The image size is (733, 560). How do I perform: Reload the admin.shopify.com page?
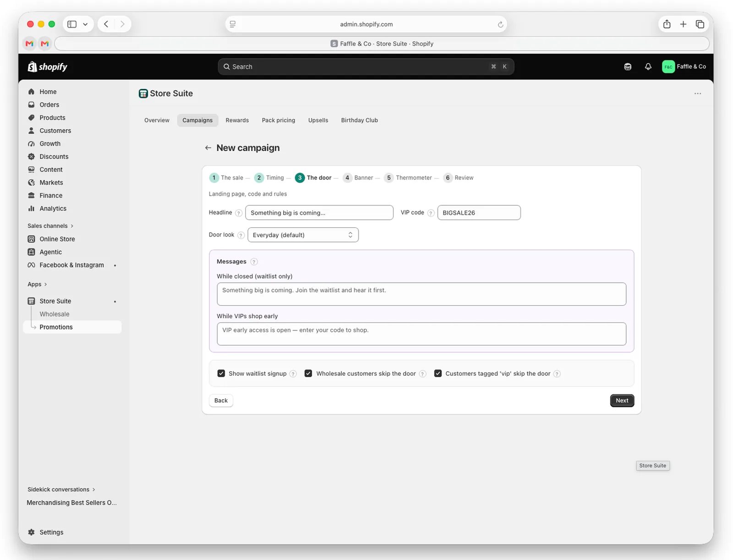(500, 24)
